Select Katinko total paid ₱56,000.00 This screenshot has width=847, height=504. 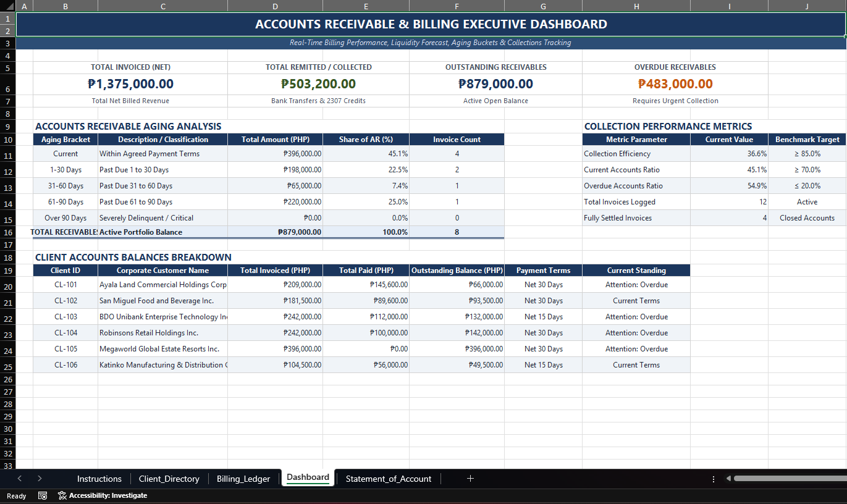[x=366, y=365]
